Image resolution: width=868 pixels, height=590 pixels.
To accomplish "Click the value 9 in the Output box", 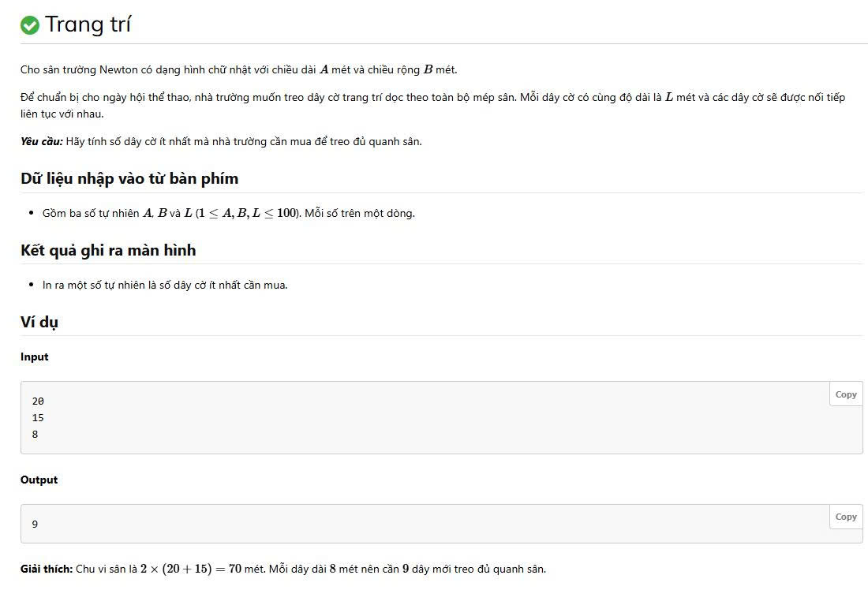I will pyautogui.click(x=35, y=524).
